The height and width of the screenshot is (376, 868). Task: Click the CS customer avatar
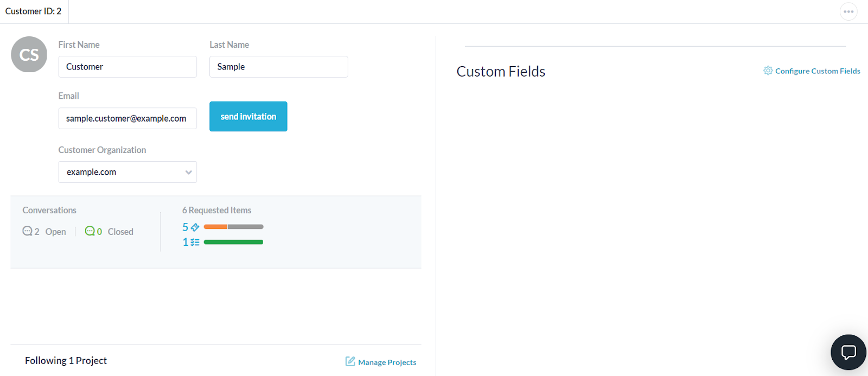coord(29,54)
